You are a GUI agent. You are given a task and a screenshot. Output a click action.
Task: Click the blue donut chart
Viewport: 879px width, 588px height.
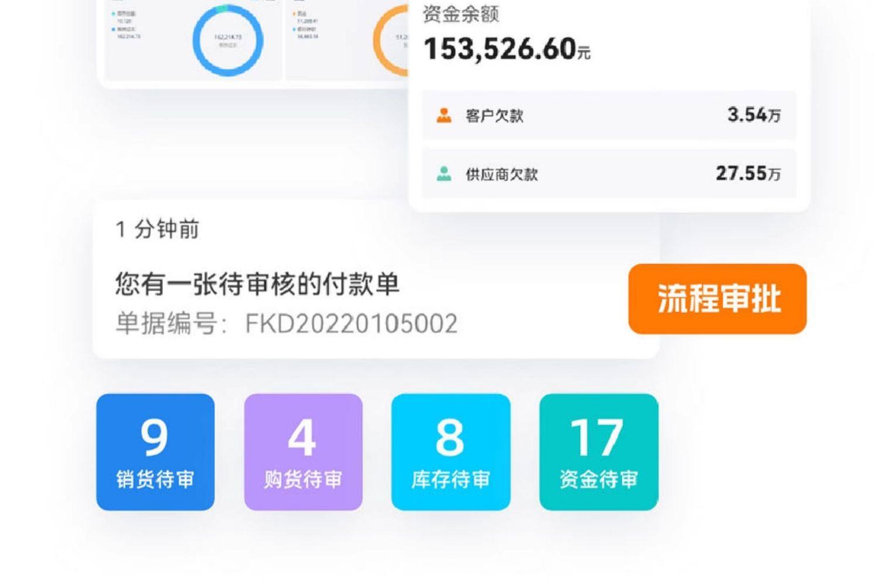tap(228, 40)
